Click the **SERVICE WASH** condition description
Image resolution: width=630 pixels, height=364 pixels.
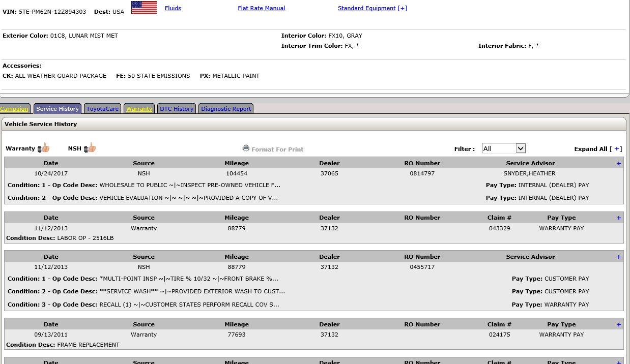(x=192, y=291)
